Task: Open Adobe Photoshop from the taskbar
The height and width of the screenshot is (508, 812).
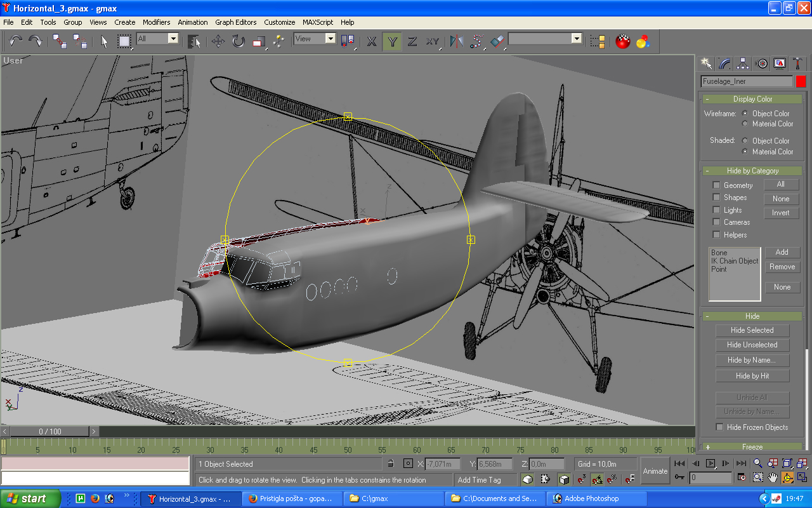Action: coord(596,498)
